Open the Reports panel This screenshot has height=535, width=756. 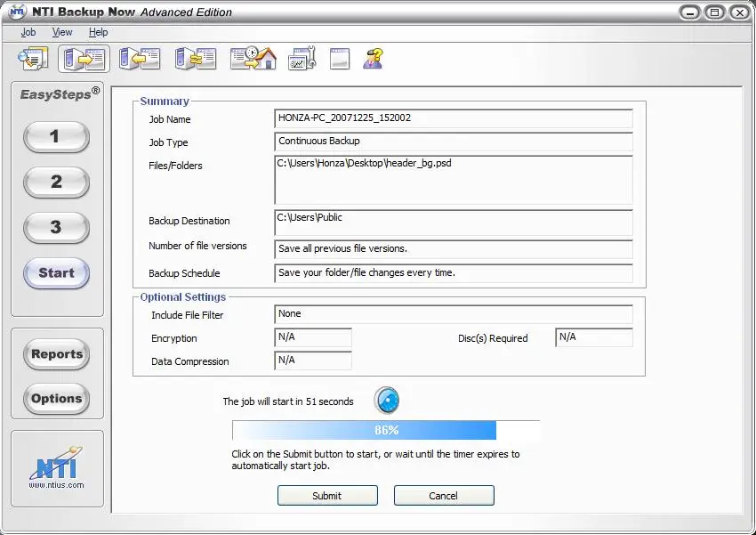(x=56, y=354)
